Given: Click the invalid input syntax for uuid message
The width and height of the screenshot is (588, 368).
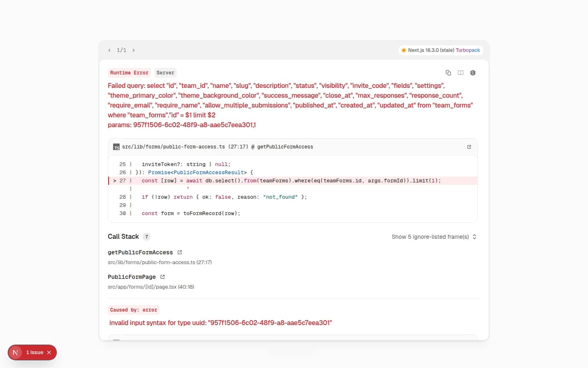Looking at the screenshot, I should point(220,323).
